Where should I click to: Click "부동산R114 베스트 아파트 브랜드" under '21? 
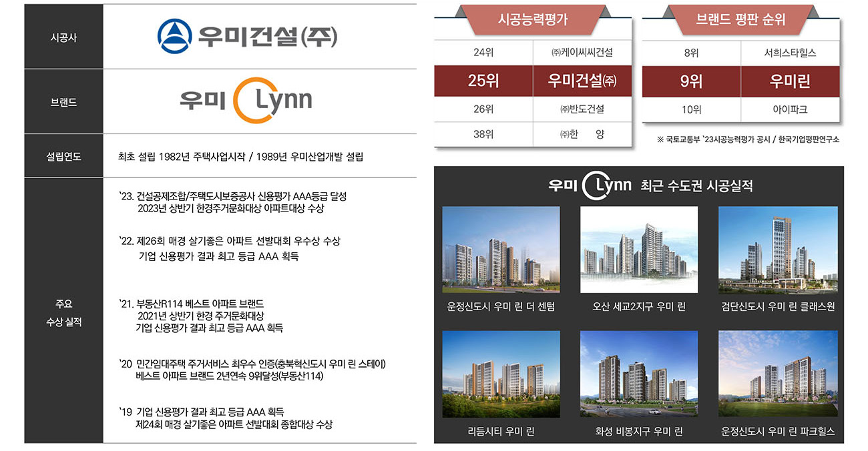pyautogui.click(x=200, y=304)
